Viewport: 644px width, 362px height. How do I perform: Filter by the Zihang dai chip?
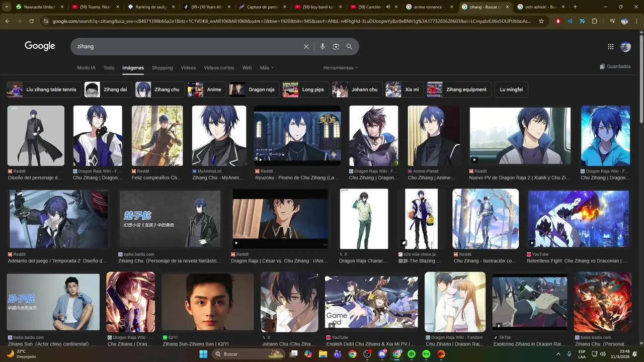click(108, 89)
